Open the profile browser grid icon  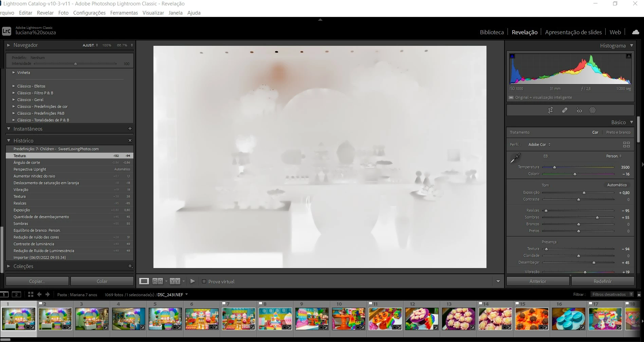click(x=626, y=145)
